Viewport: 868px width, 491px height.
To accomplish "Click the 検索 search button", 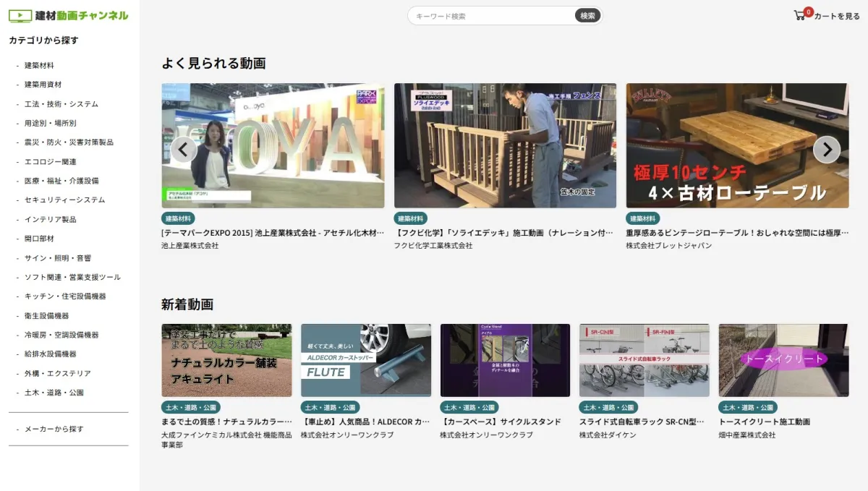I will [x=587, y=16].
